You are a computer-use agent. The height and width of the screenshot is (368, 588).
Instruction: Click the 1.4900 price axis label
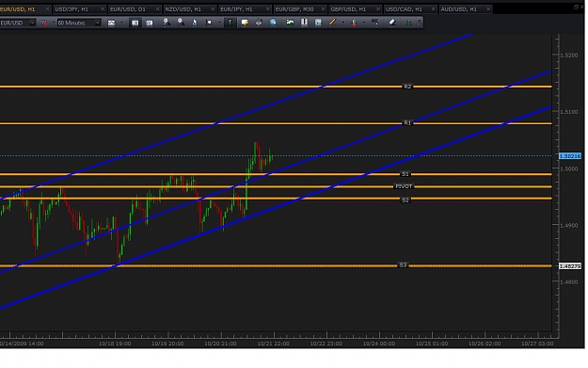[x=569, y=226]
